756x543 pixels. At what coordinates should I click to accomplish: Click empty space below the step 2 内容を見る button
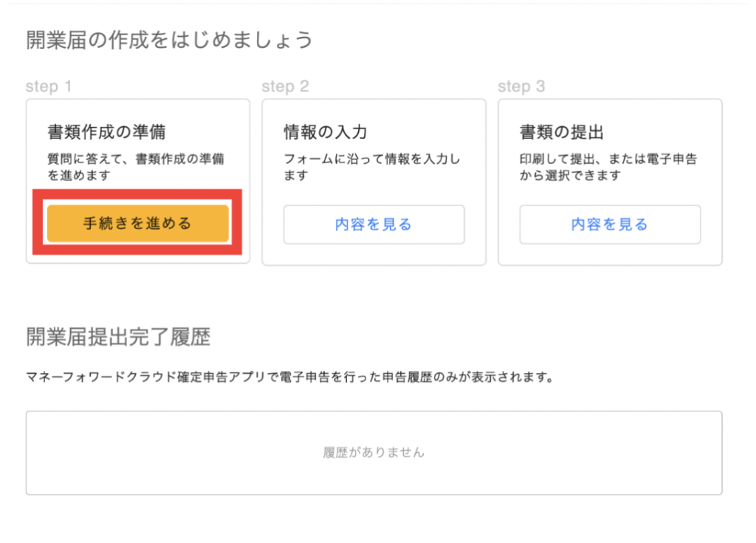pyautogui.click(x=374, y=253)
